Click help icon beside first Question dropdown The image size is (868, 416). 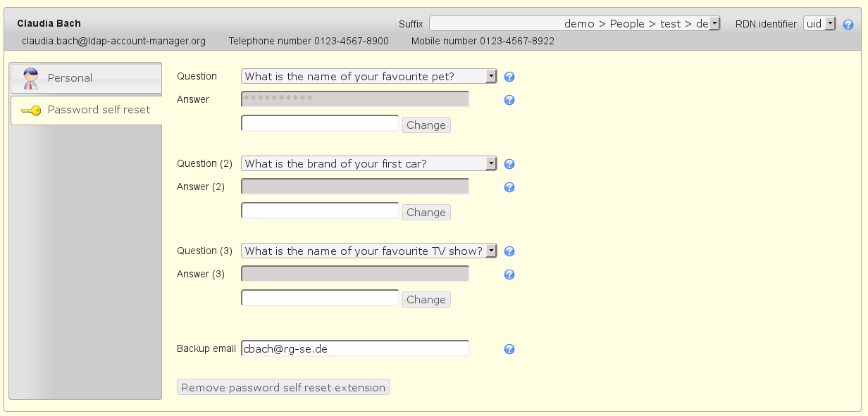[509, 77]
